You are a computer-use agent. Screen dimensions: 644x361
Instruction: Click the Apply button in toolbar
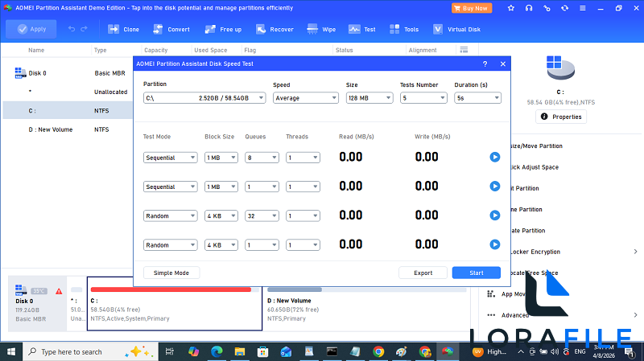[x=31, y=29]
